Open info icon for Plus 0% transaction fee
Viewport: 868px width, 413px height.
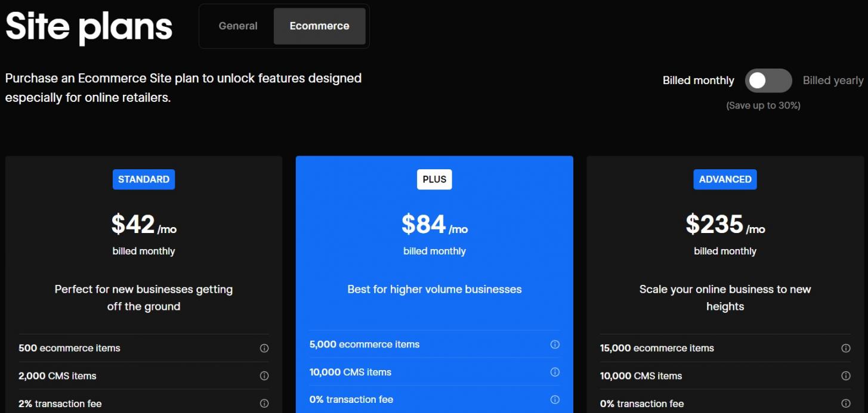[555, 399]
